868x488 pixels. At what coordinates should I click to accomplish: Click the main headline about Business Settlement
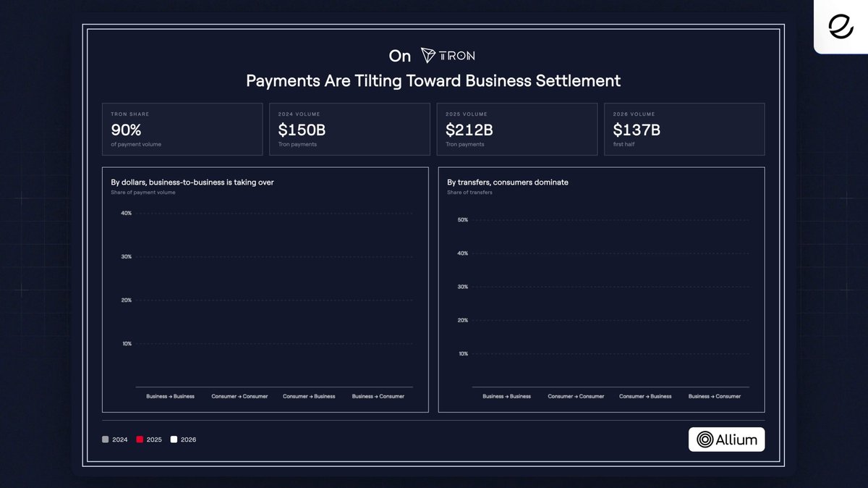(433, 80)
